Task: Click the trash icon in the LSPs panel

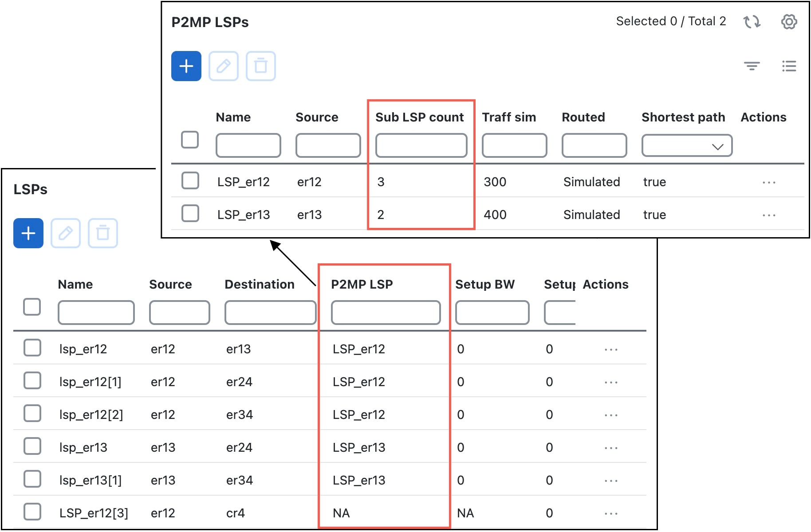Action: click(x=103, y=233)
